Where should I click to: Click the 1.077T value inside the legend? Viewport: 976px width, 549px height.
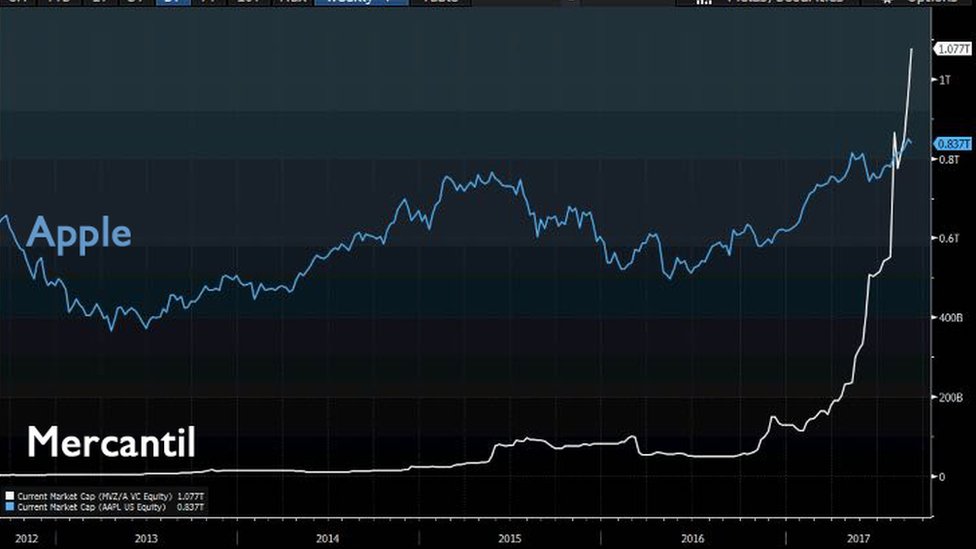click(190, 496)
